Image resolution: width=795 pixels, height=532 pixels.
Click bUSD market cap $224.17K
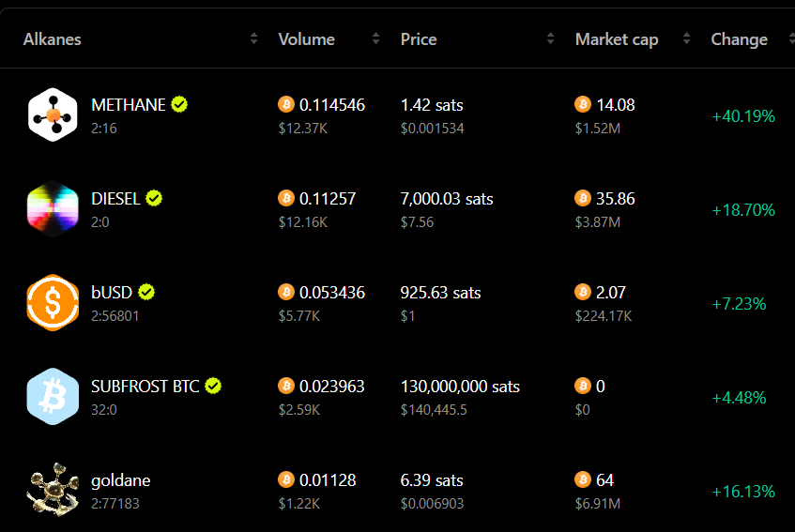pos(604,315)
